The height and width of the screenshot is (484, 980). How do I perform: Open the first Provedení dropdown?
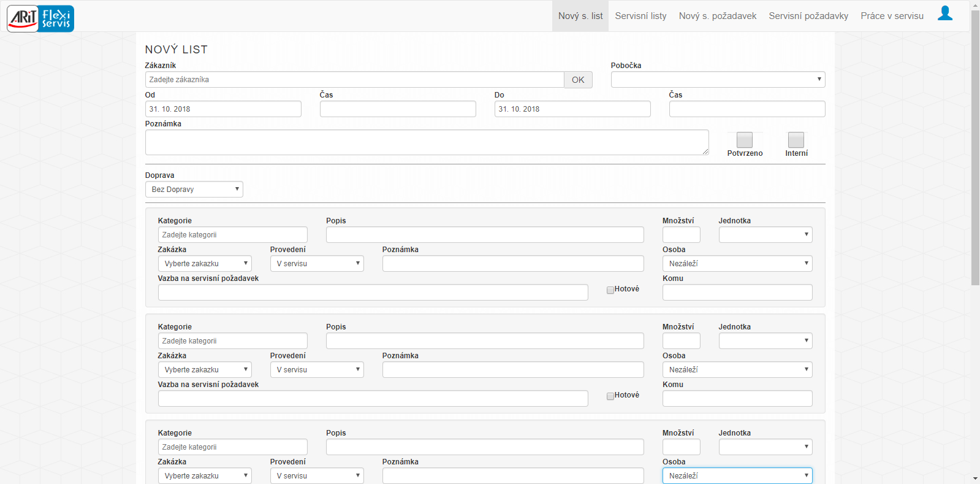click(x=316, y=264)
